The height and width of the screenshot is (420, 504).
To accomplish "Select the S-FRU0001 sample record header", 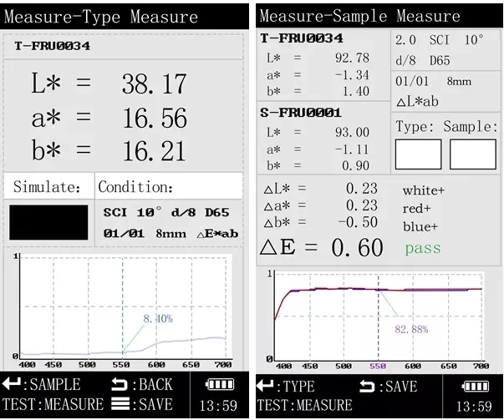I will pyautogui.click(x=301, y=113).
